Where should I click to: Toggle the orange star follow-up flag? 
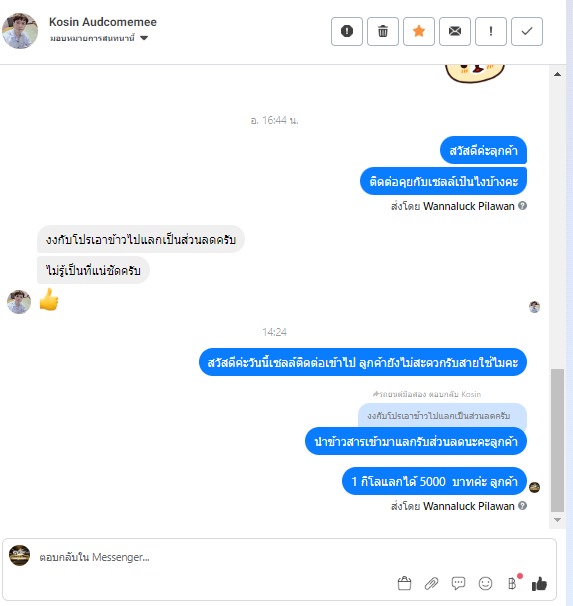click(x=419, y=31)
